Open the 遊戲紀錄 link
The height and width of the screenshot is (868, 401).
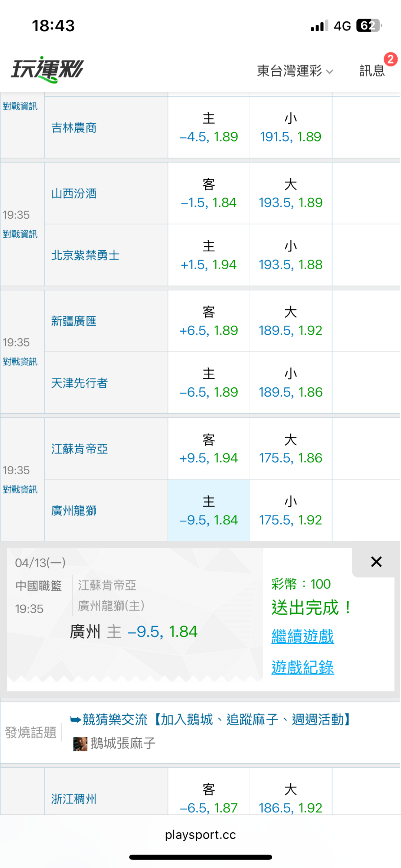303,667
